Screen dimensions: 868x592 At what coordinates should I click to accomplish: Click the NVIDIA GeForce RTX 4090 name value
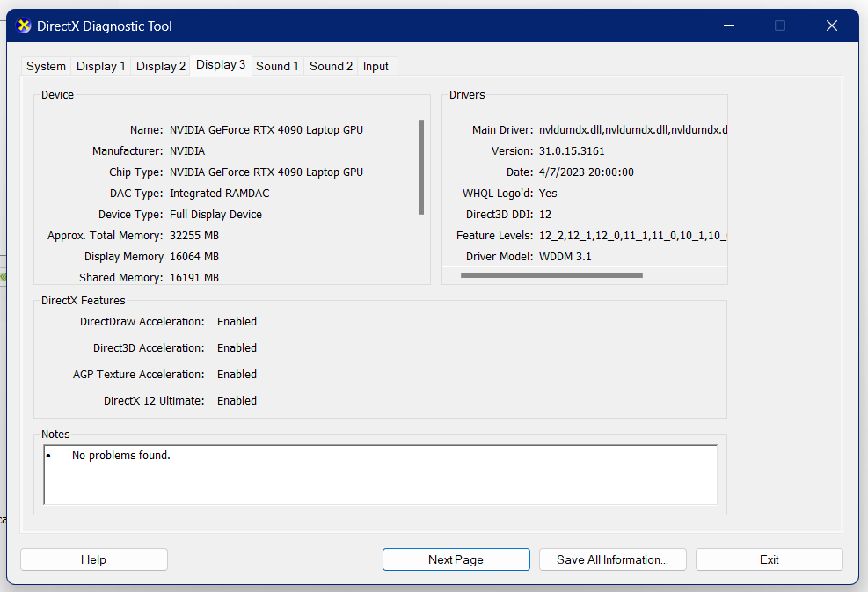coord(266,130)
